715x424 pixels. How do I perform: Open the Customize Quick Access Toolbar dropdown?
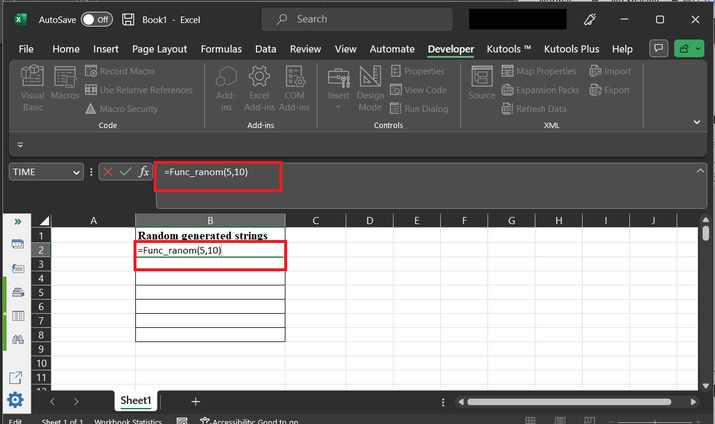coord(20,145)
